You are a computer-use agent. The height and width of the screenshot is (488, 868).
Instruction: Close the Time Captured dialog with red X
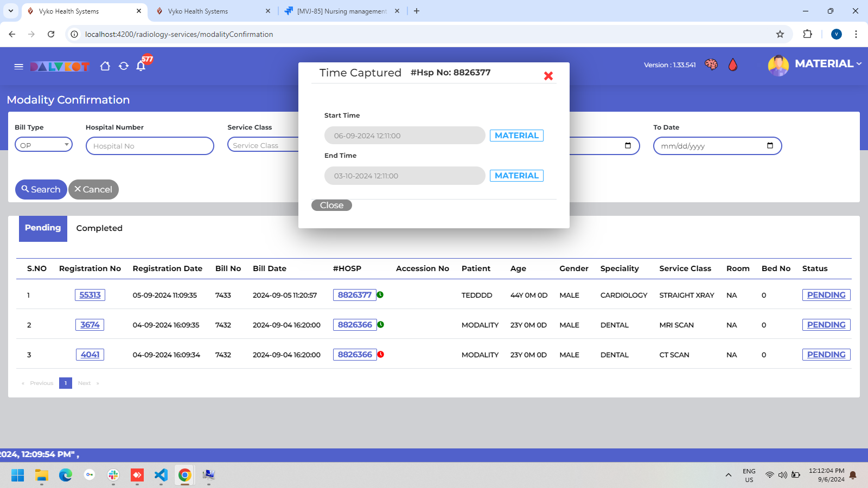pyautogui.click(x=548, y=76)
